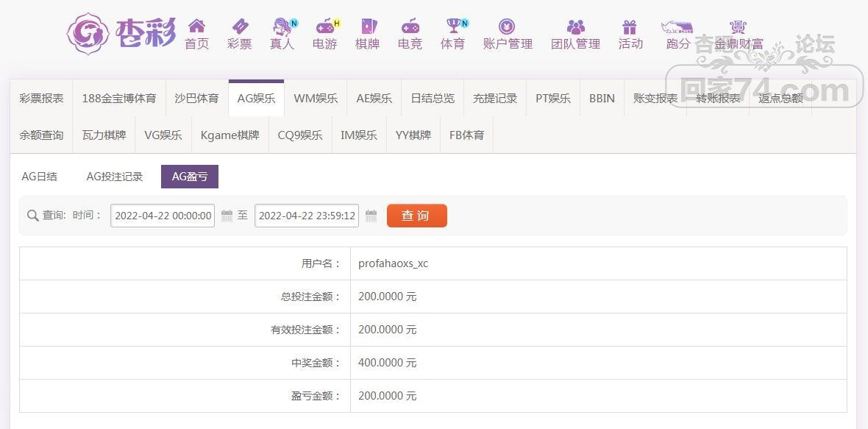The image size is (868, 429).
Task: Switch to the 彩票报表 tab
Action: pyautogui.click(x=41, y=98)
